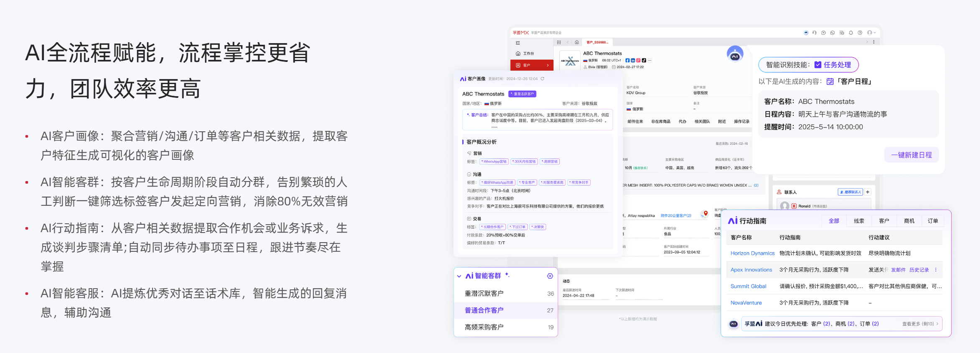The height and width of the screenshot is (353, 980).
Task: Show more social links ellipsis
Action: (x=650, y=60)
